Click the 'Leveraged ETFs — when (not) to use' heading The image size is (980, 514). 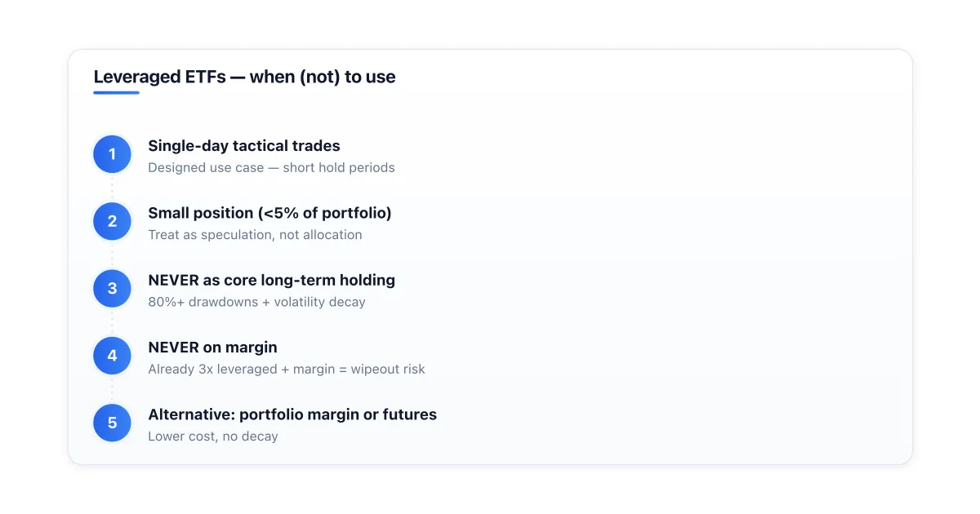click(244, 77)
